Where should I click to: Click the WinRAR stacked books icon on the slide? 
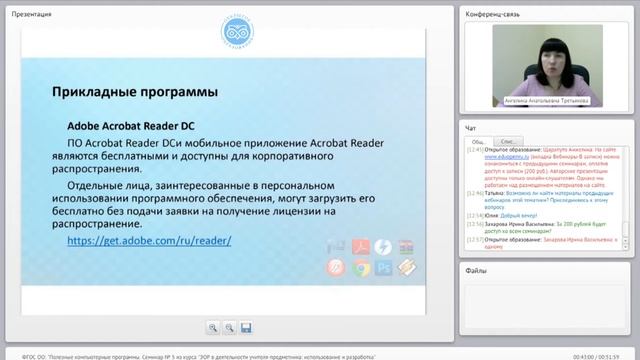click(406, 247)
